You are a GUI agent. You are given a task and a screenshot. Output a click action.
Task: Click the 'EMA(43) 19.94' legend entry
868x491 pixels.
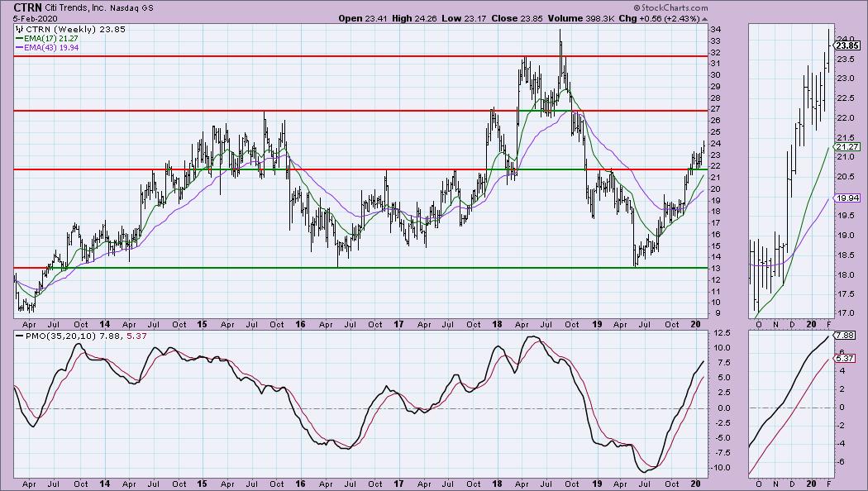[47, 48]
